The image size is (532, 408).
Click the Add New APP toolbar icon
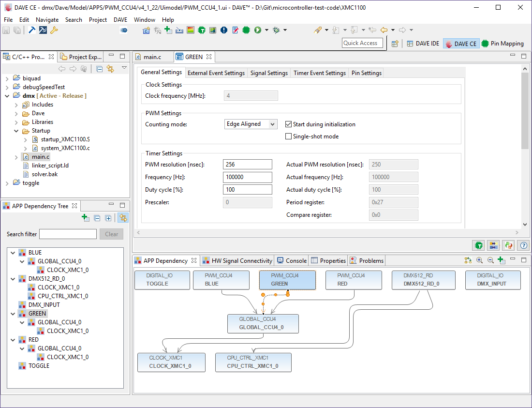click(168, 30)
